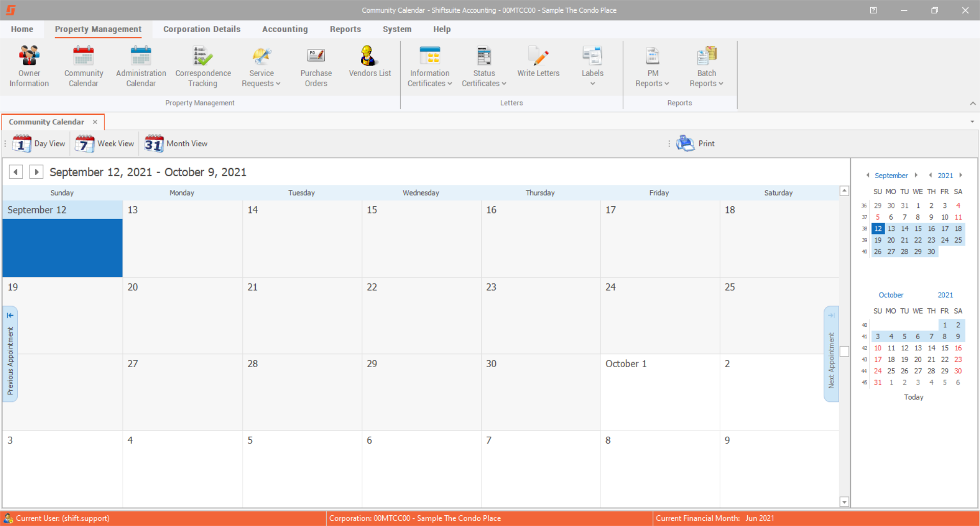
Task: Go to previous year before 2021
Action: tap(930, 175)
